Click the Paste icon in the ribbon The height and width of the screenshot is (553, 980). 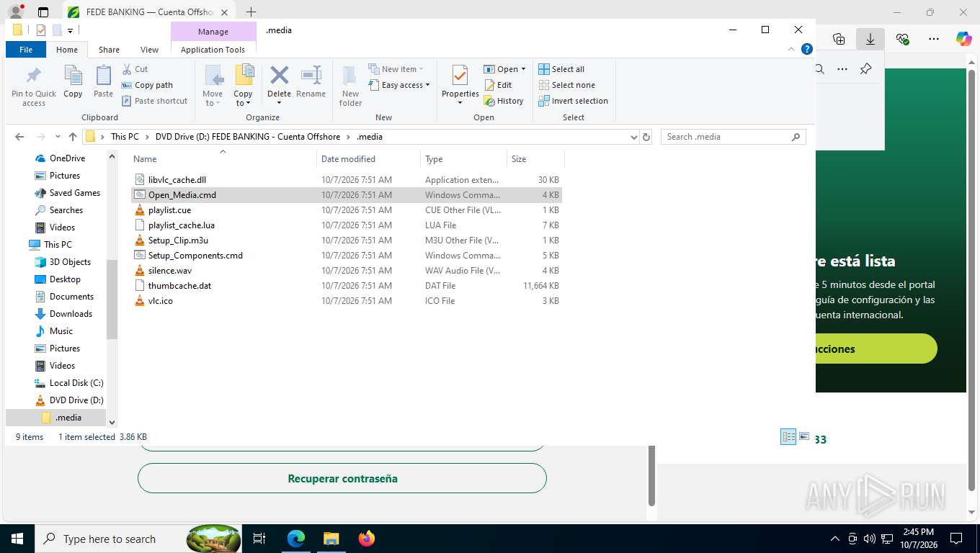pos(104,81)
